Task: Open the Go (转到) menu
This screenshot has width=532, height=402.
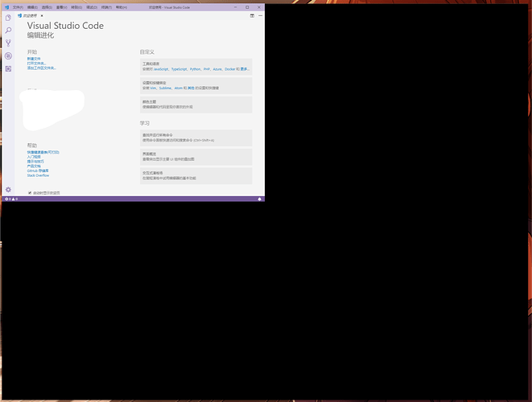Action: 76,7
